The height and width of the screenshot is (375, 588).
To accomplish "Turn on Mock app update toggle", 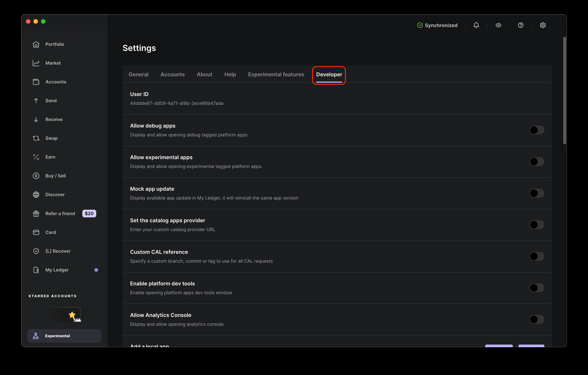I will pyautogui.click(x=537, y=193).
